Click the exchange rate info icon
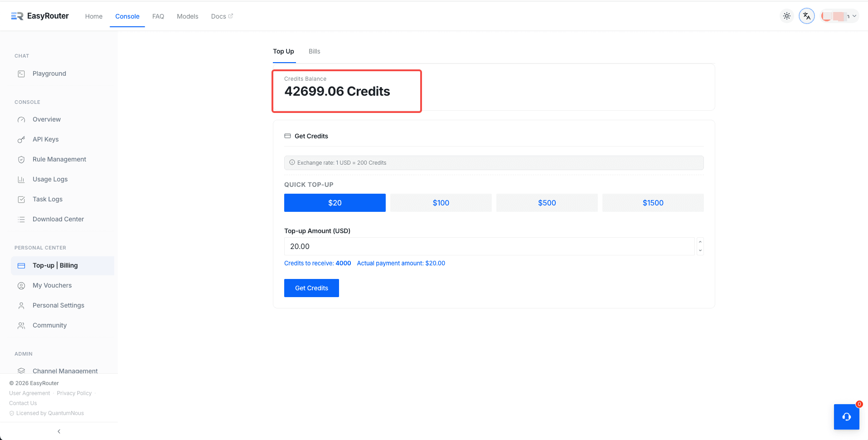868x440 pixels. (292, 162)
